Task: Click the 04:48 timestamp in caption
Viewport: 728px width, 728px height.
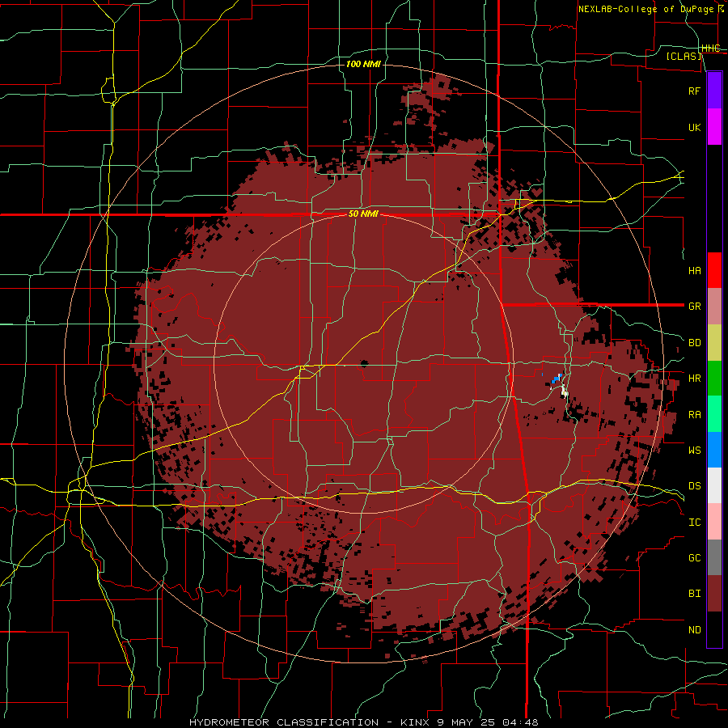Action: click(x=520, y=722)
